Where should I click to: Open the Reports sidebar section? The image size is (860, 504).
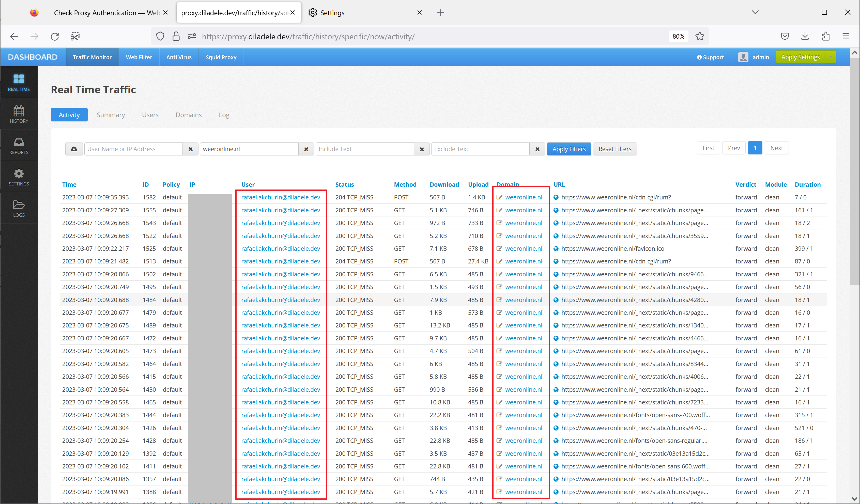tap(19, 146)
